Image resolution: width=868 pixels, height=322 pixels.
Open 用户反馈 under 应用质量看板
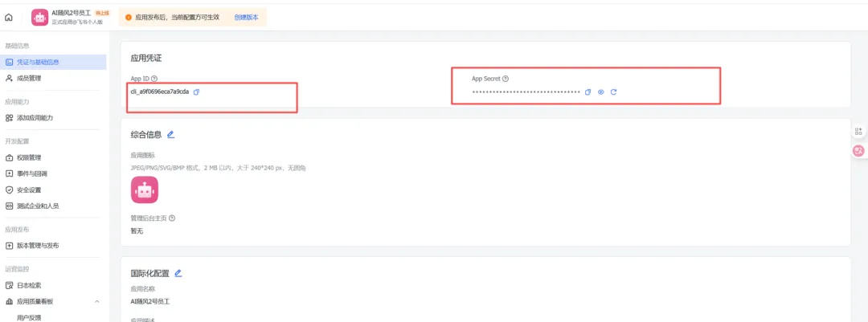[x=29, y=317]
